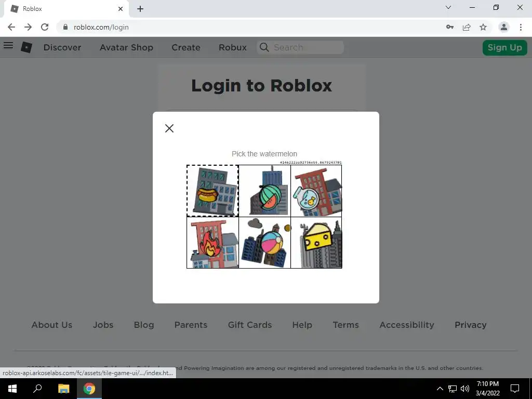The width and height of the screenshot is (532, 399).
Task: Select the hot dog tile
Action: pos(212,191)
